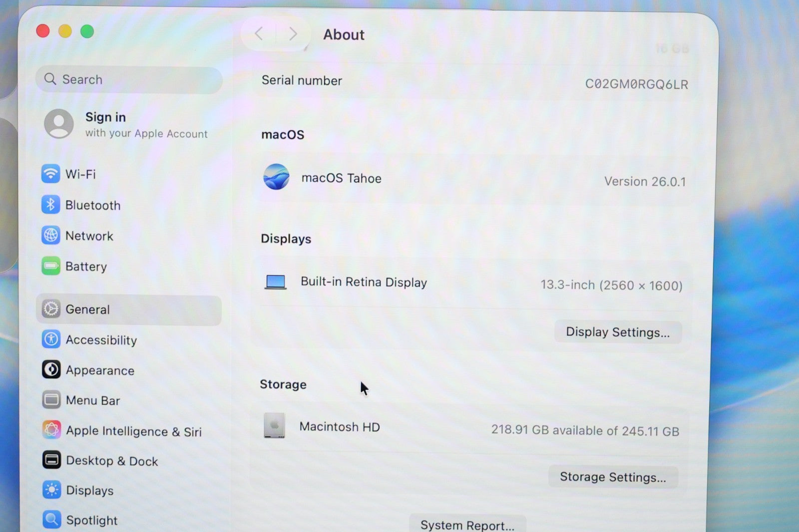The image size is (799, 532).
Task: Open Apple Intelligence & Siri icon
Action: point(51,430)
